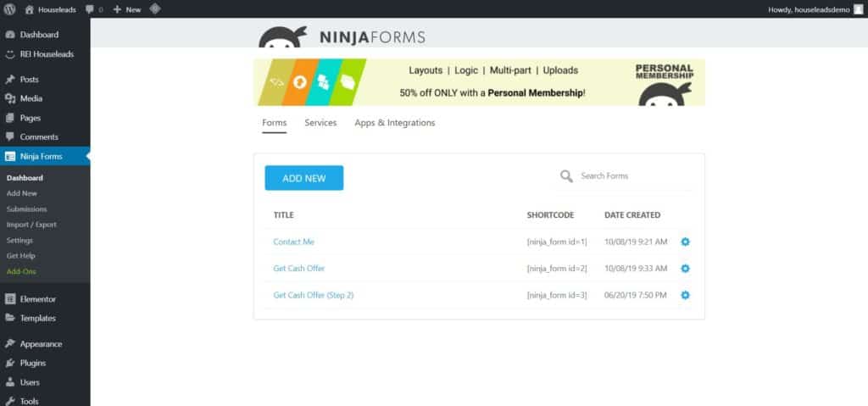Viewport: 868px width, 406px height.
Task: Open Get Help submenu item
Action: (21, 256)
